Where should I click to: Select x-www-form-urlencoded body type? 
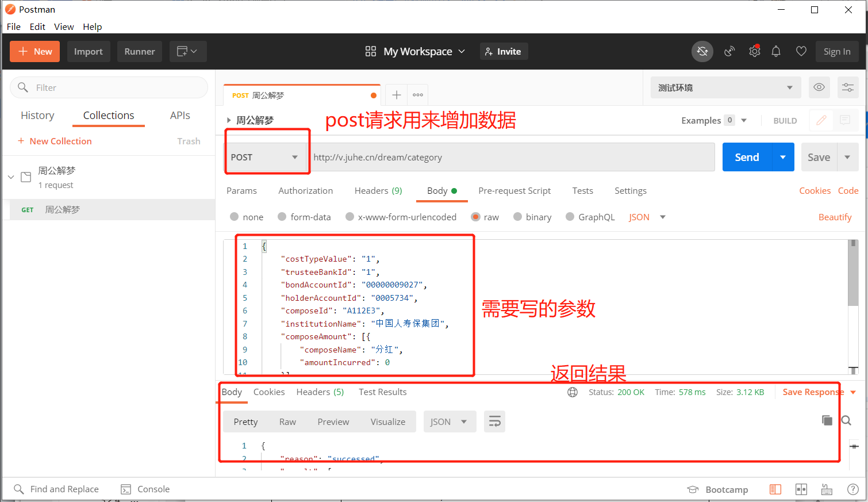(349, 217)
